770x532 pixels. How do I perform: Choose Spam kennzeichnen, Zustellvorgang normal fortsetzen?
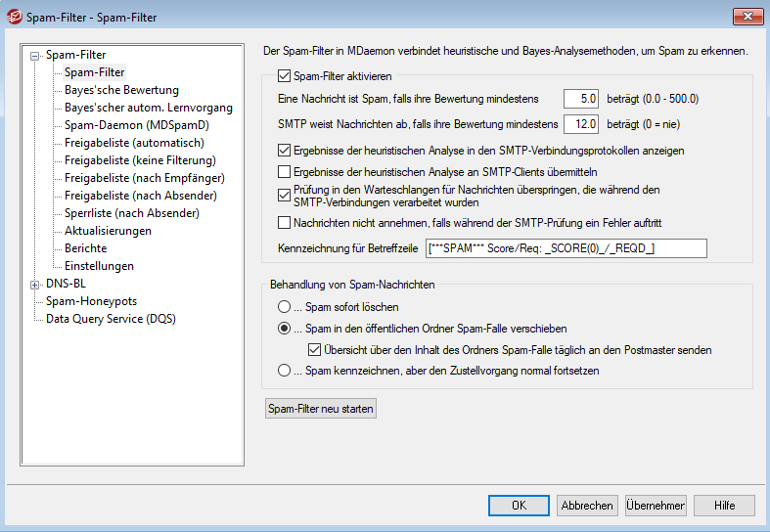285,371
